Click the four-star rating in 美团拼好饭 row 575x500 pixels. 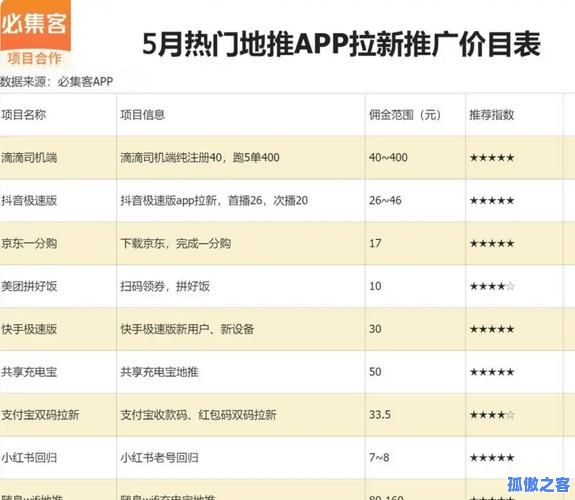tap(492, 286)
